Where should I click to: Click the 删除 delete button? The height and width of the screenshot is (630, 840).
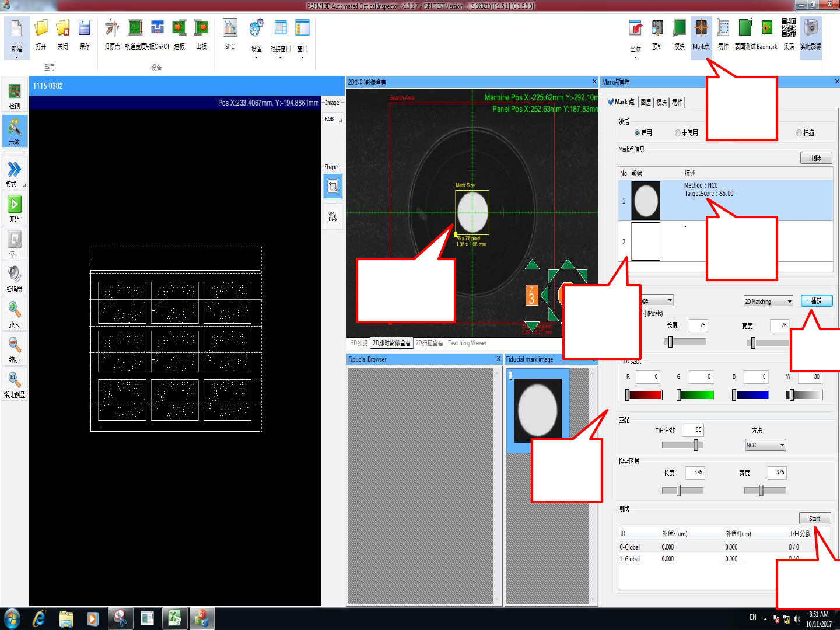(815, 158)
